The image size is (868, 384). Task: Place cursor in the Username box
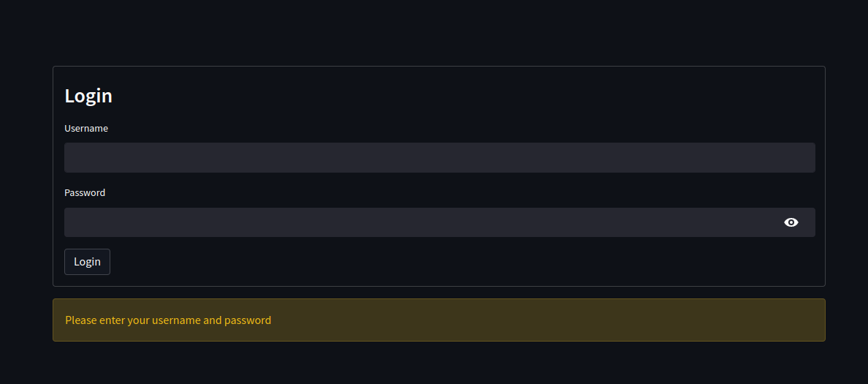438,158
